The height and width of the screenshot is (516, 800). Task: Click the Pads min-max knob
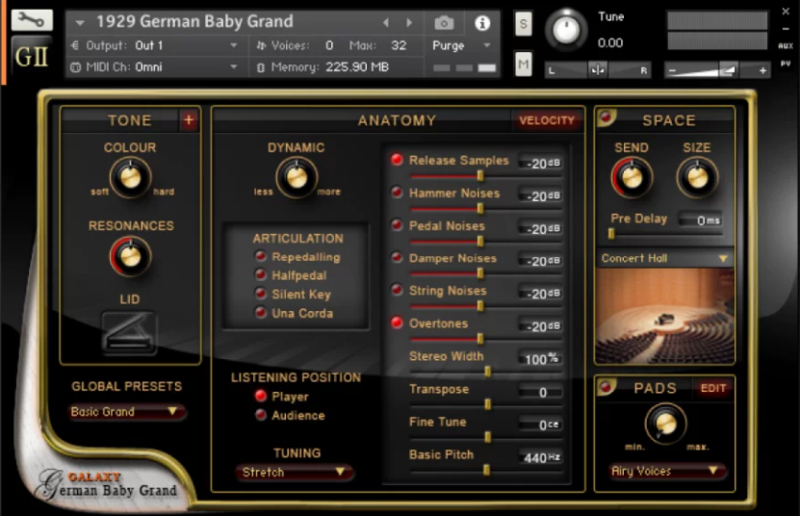tap(665, 423)
